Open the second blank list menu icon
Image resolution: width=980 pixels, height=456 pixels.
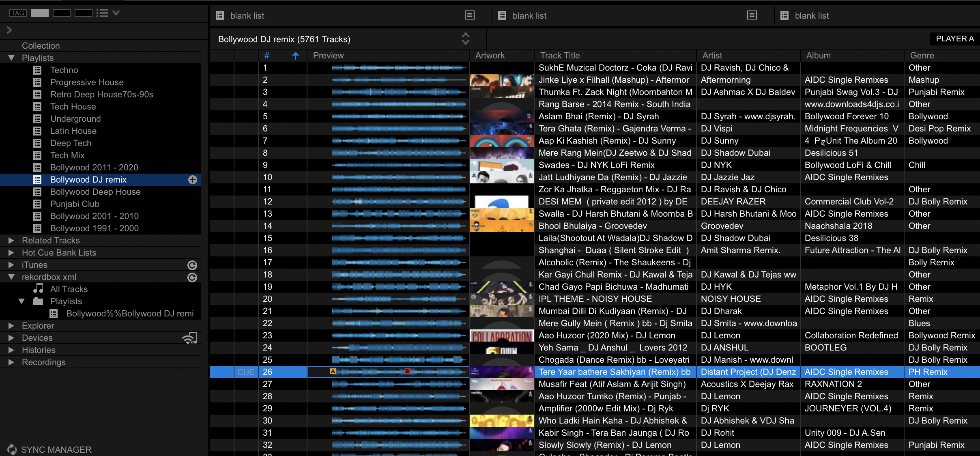(x=752, y=15)
